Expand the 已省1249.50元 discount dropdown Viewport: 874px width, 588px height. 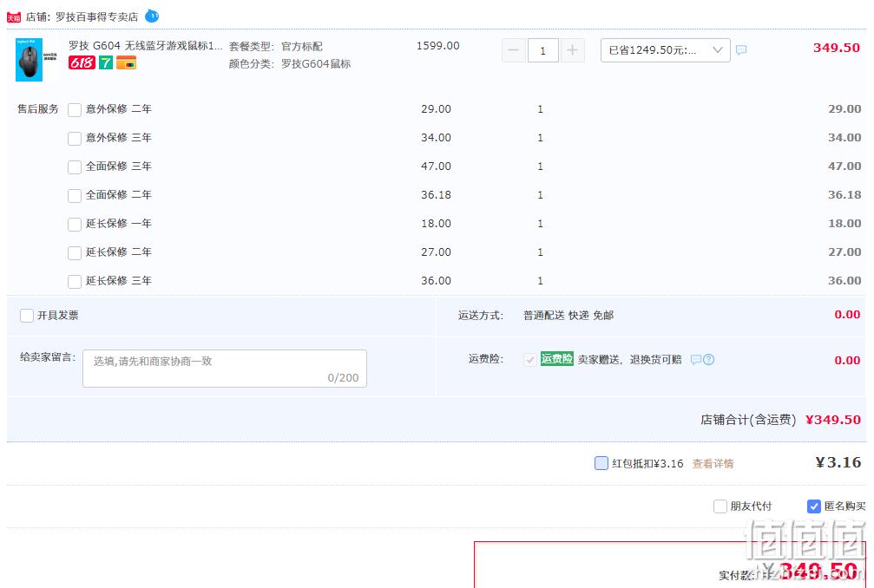tap(666, 50)
